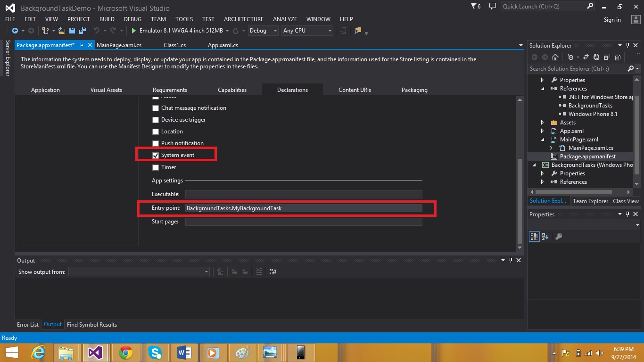Image resolution: width=644 pixels, height=362 pixels.
Task: Switch to the Visual Assets tab
Action: pyautogui.click(x=106, y=90)
